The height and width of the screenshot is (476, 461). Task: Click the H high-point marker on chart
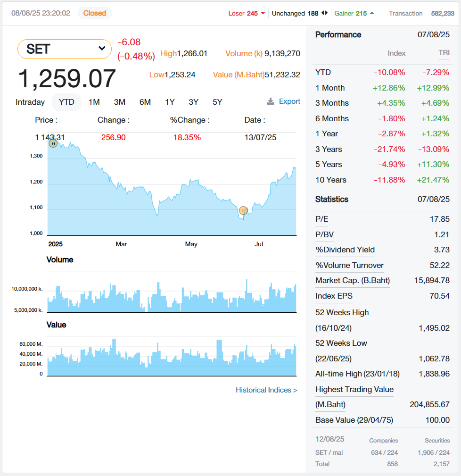[53, 143]
